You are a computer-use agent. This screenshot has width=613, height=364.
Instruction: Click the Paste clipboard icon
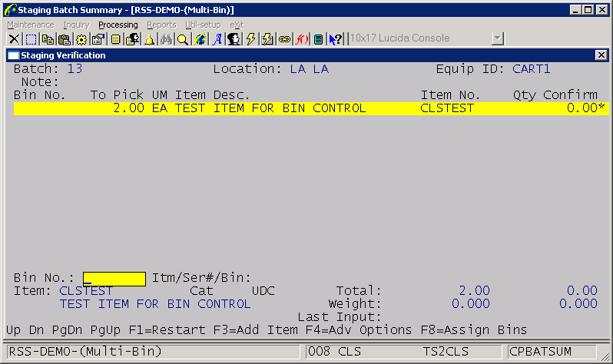coord(65,39)
